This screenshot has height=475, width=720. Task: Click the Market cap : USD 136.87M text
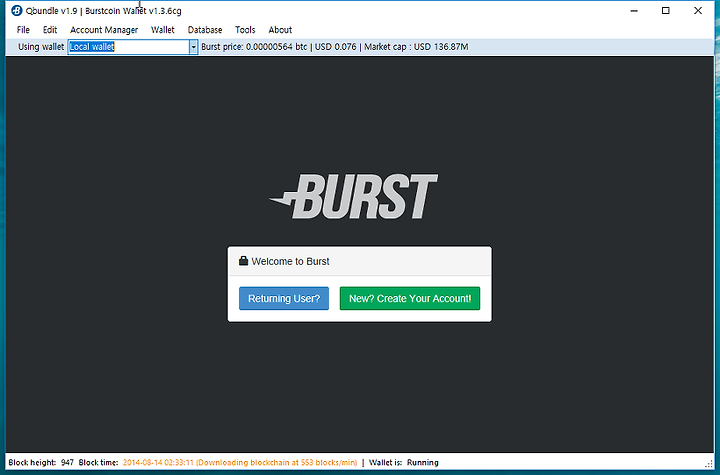pos(416,47)
